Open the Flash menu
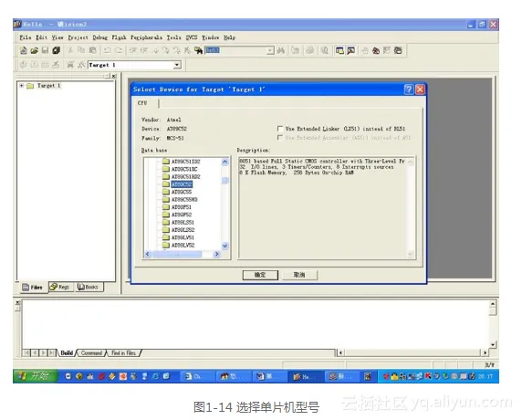This screenshot has width=522, height=420. (x=119, y=37)
